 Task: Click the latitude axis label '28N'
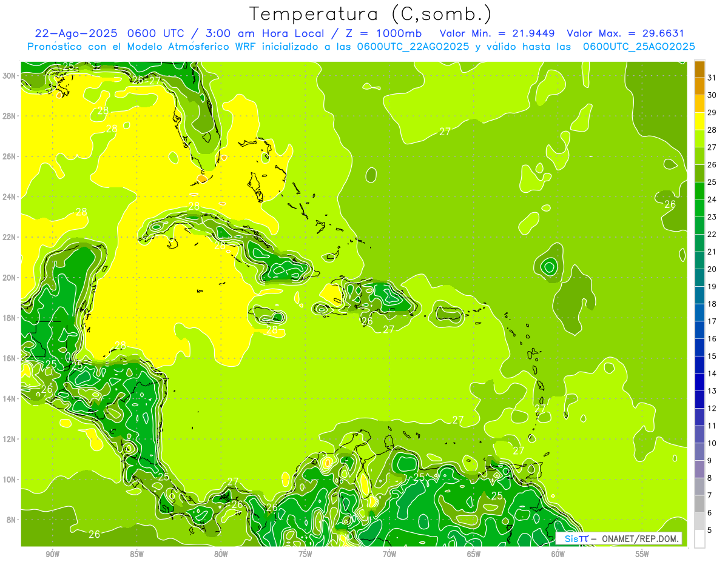pos(9,116)
